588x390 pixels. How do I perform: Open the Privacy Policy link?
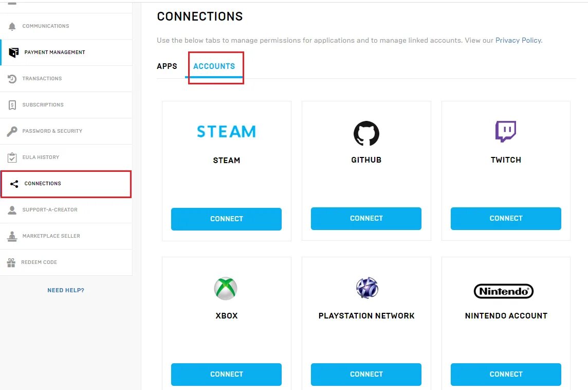pos(518,40)
